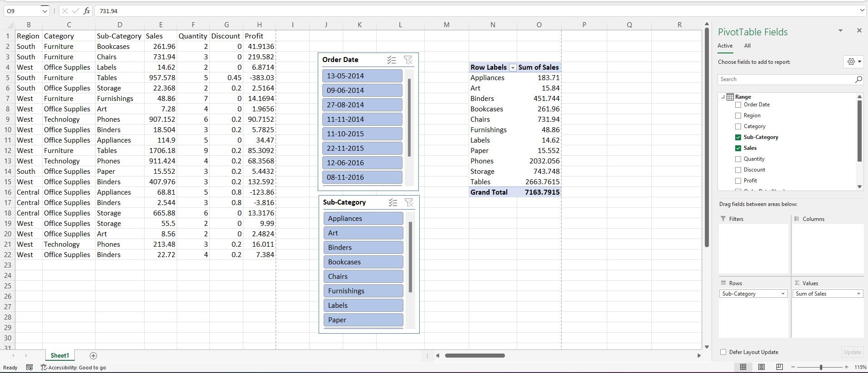Click the Search box in PivotTable Fields
Image resolution: width=868 pixels, height=373 pixels.
[790, 79]
